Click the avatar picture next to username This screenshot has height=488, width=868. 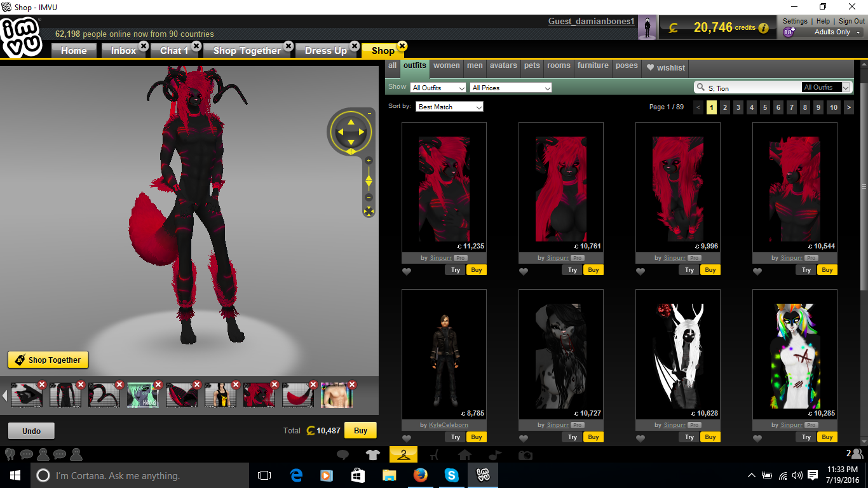(x=647, y=27)
